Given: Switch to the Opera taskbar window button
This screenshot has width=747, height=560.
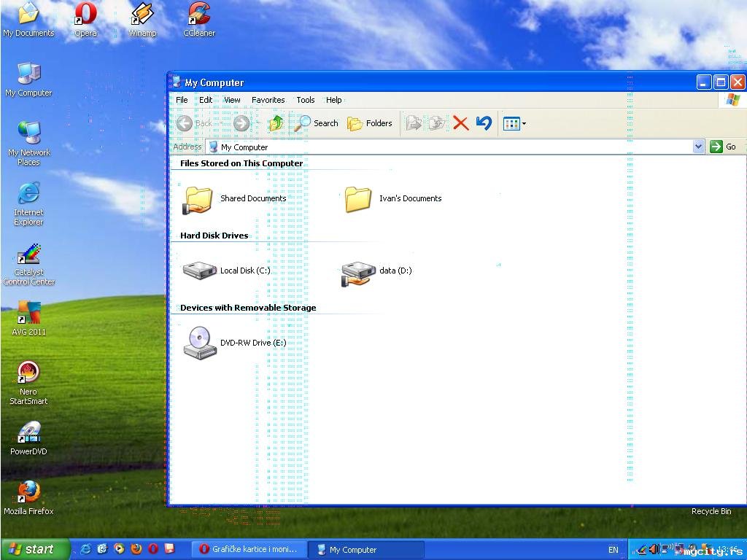Looking at the screenshot, I should click(248, 549).
